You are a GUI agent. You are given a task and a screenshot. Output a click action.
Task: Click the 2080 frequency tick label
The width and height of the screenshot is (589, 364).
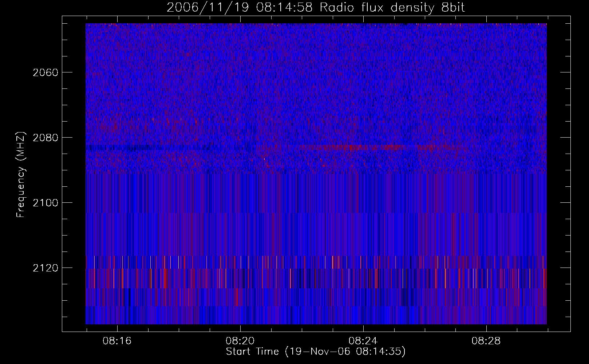[x=46, y=138]
